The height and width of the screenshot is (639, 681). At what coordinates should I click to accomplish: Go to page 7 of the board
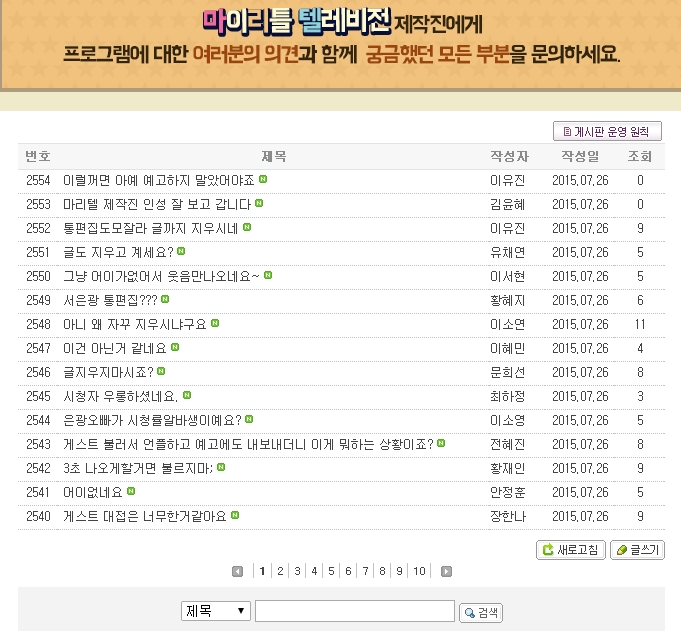click(x=366, y=571)
